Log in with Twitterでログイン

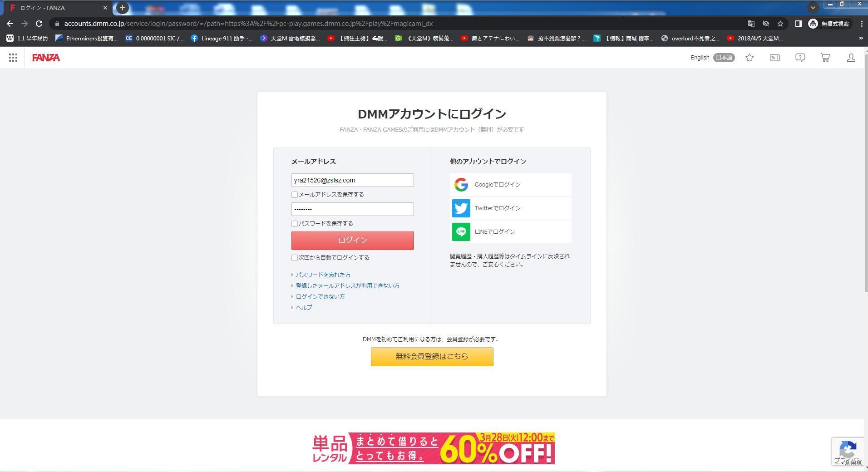click(511, 208)
